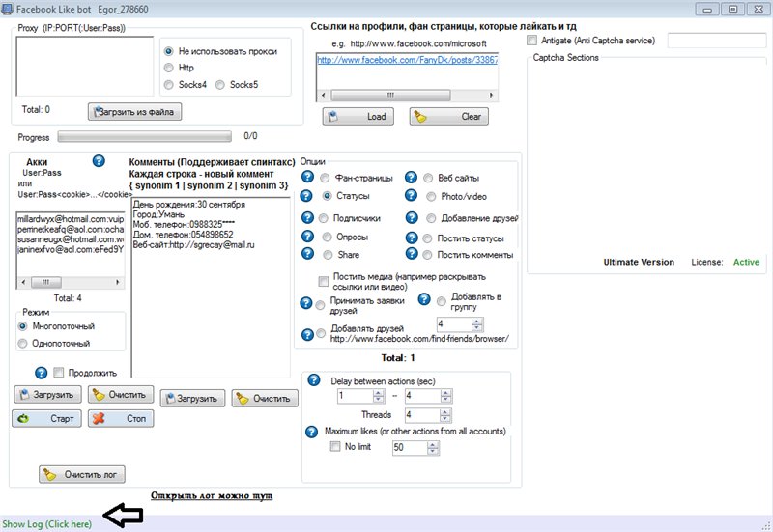Click inside the Proxy list text box
Image resolution: width=773 pixels, height=532 pixels.
click(85, 66)
